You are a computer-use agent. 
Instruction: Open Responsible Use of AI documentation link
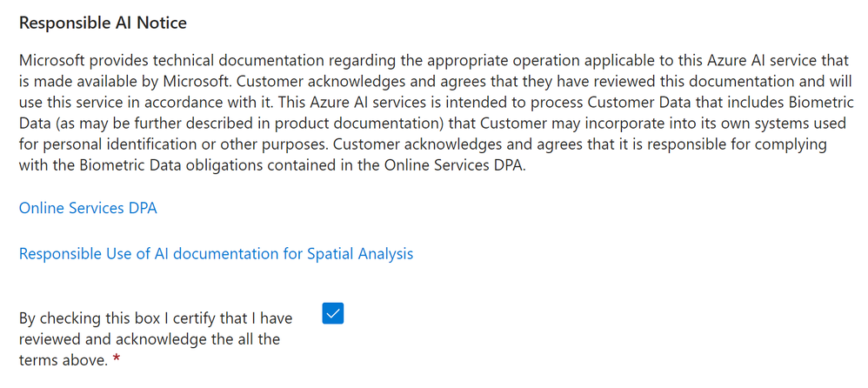(x=216, y=253)
